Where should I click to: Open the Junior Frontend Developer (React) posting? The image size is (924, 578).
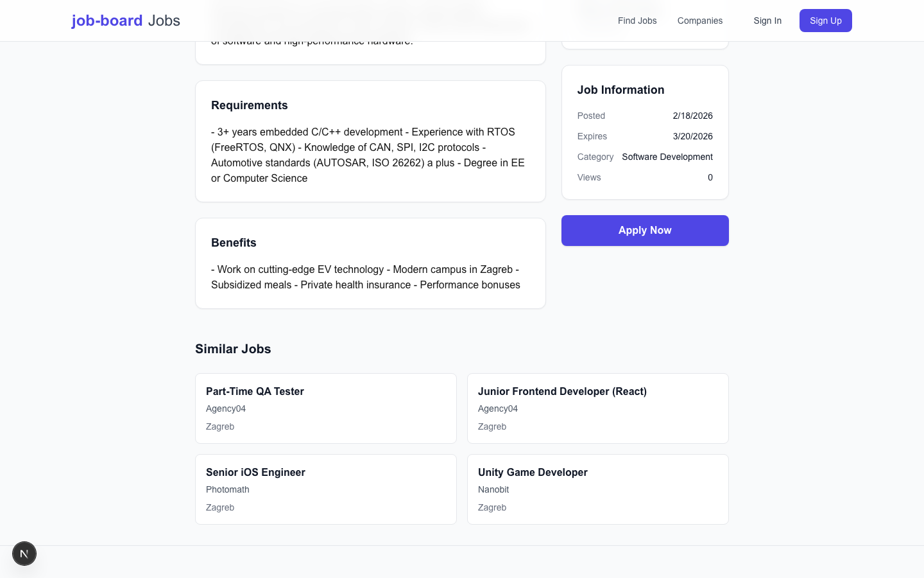point(562,391)
